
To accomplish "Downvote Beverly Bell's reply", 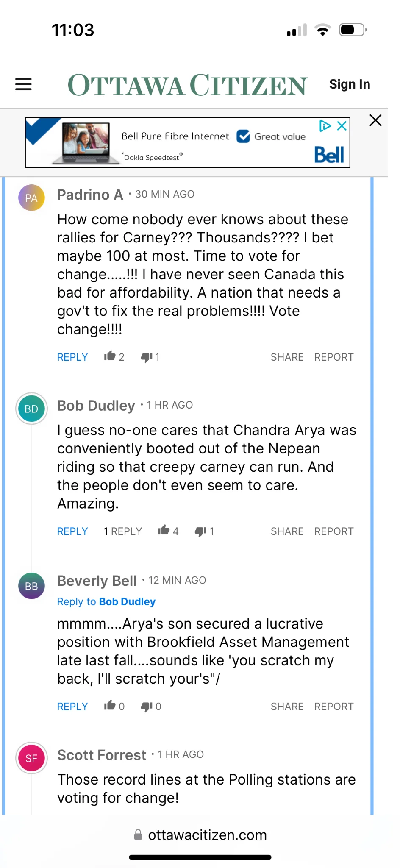I will [147, 706].
